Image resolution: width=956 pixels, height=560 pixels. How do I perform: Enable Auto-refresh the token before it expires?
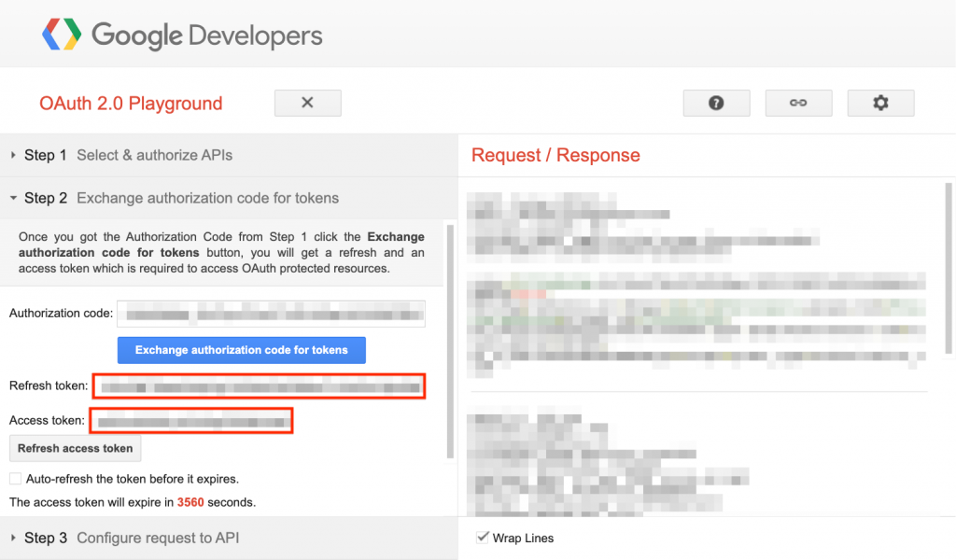15,479
